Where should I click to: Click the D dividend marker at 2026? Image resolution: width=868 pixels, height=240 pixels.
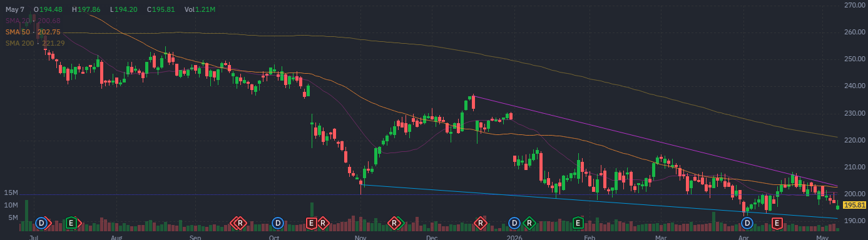coord(514,222)
